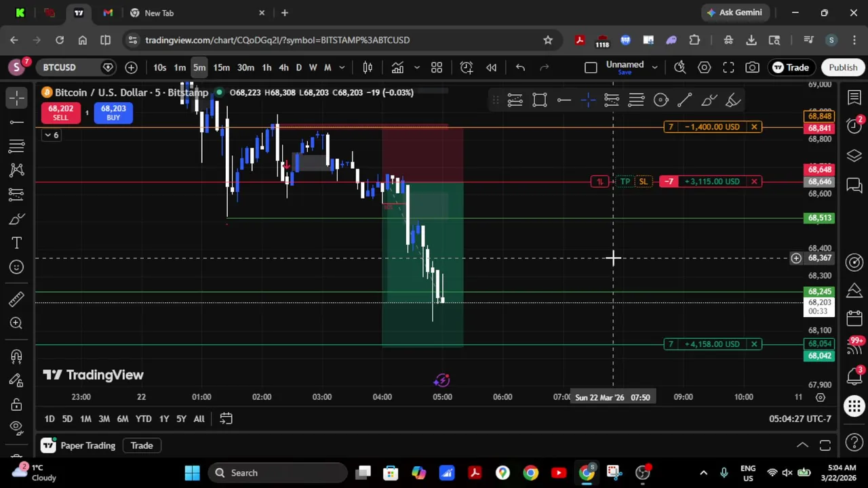The height and width of the screenshot is (488, 868).
Task: Open the object tree layers panel
Action: click(854, 156)
